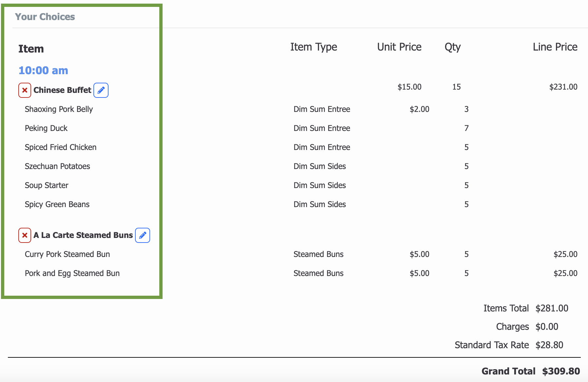This screenshot has height=382, width=588.
Task: Edit the Chinese Buffet selection
Action: coord(101,90)
